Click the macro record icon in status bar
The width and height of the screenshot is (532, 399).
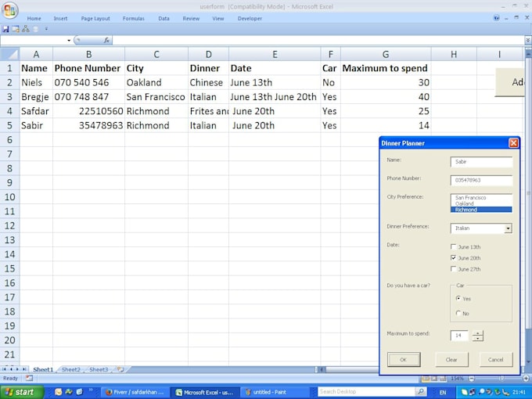[30, 378]
